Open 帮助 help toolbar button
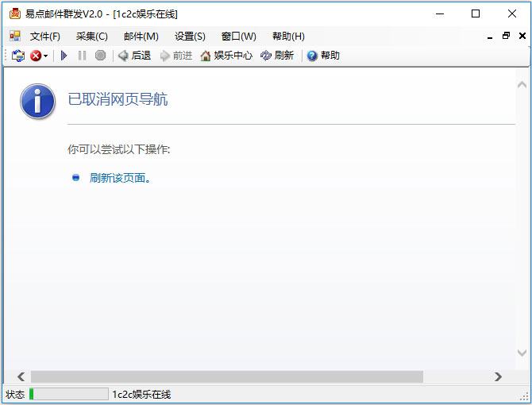532x405 pixels. coord(323,56)
